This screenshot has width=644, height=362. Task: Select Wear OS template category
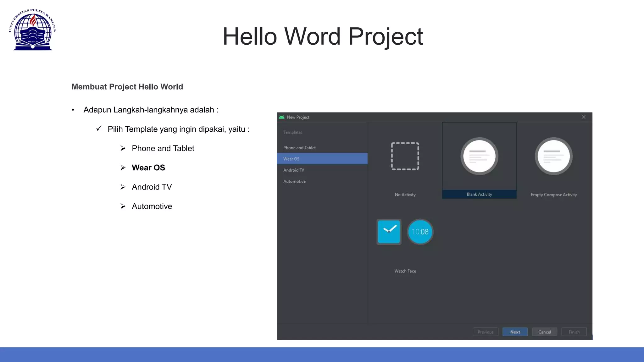291,159
